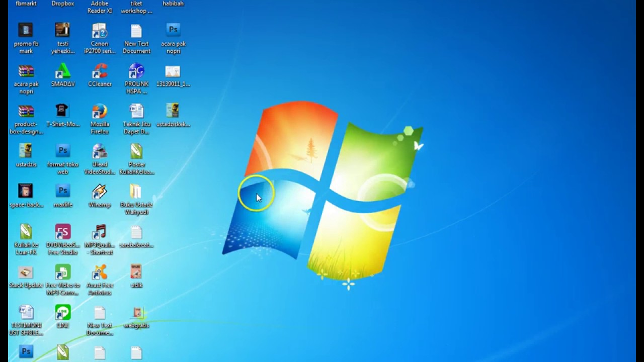Screen dimensions: 644x362
Task: Open the space-back image file
Action: click(26, 191)
